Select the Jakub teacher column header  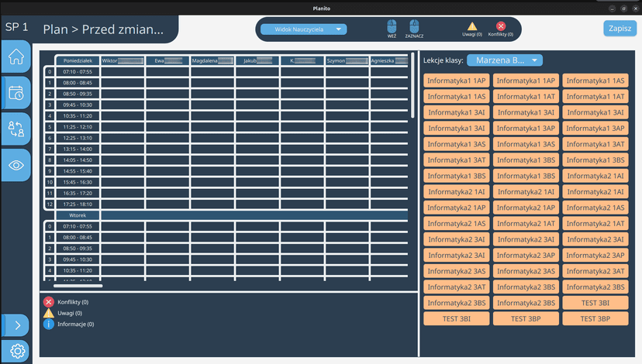click(257, 60)
